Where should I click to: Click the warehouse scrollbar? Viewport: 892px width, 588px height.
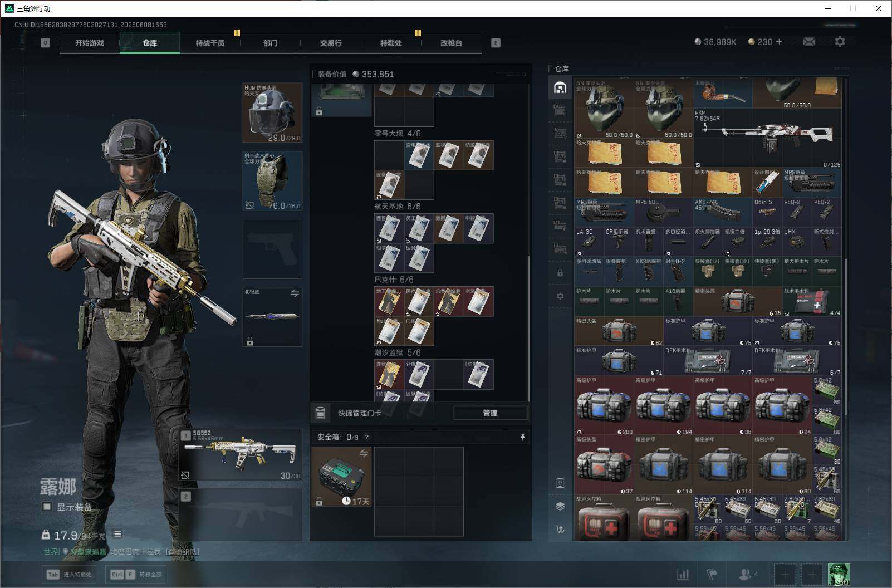(845, 337)
